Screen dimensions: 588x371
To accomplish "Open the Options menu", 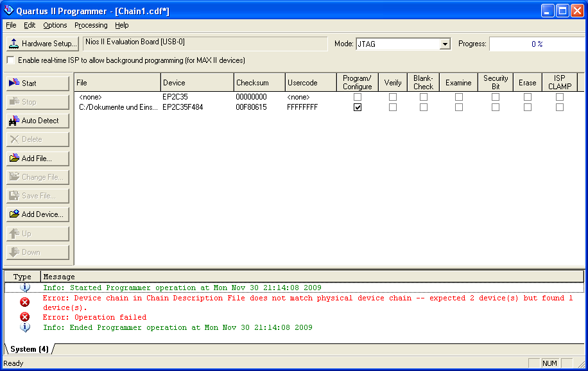I will click(55, 25).
